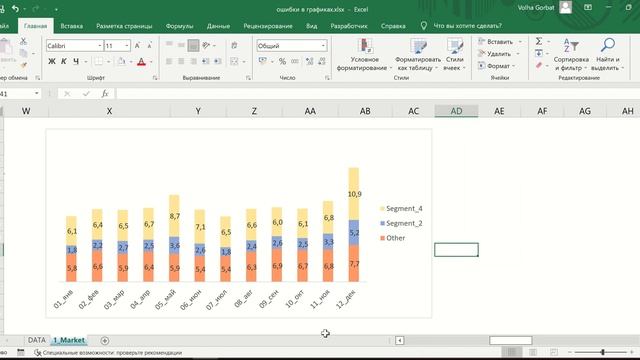Viewport: 640px width, 360px height.
Task: Click the zoom slider handle
Action: [x=603, y=352]
